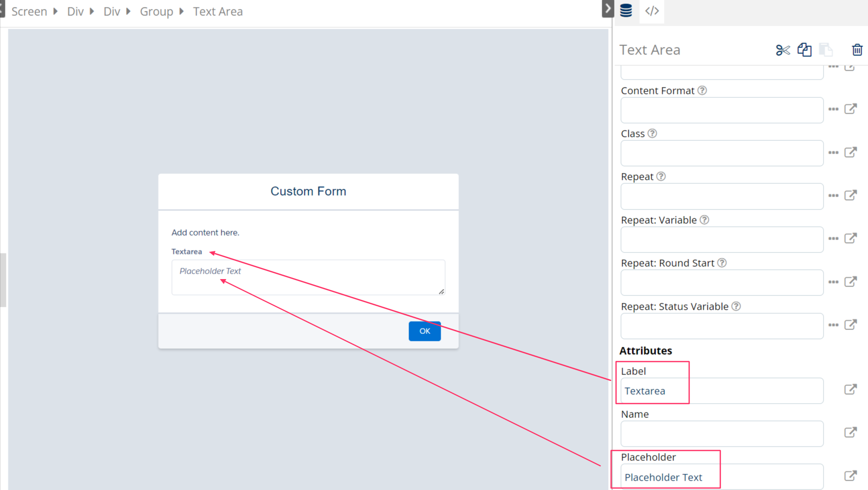Show Content Format help tooltip
Screen dimensions: 868x490
(x=702, y=90)
